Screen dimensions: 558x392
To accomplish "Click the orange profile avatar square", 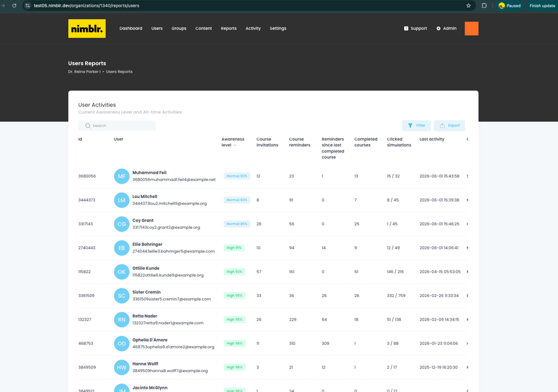I will pyautogui.click(x=472, y=29).
